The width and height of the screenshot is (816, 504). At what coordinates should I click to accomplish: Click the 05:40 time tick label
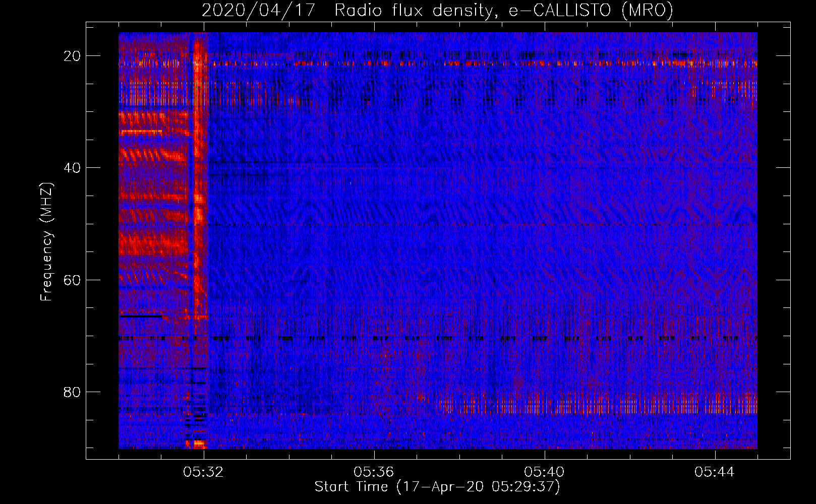click(x=544, y=472)
